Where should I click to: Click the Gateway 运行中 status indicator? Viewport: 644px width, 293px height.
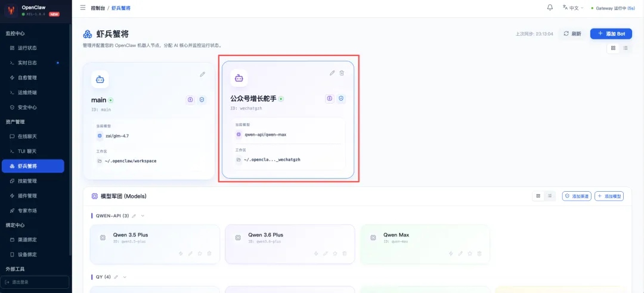(614, 8)
